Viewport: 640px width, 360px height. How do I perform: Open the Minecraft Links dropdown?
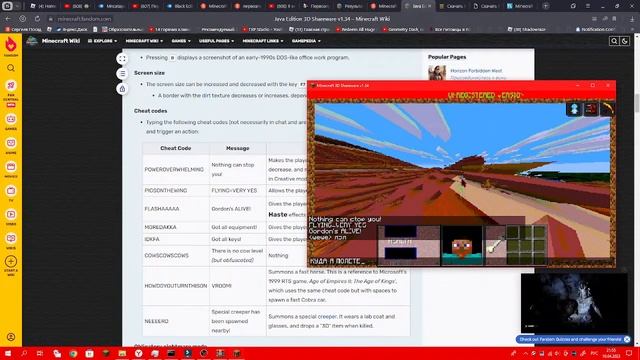point(262,41)
